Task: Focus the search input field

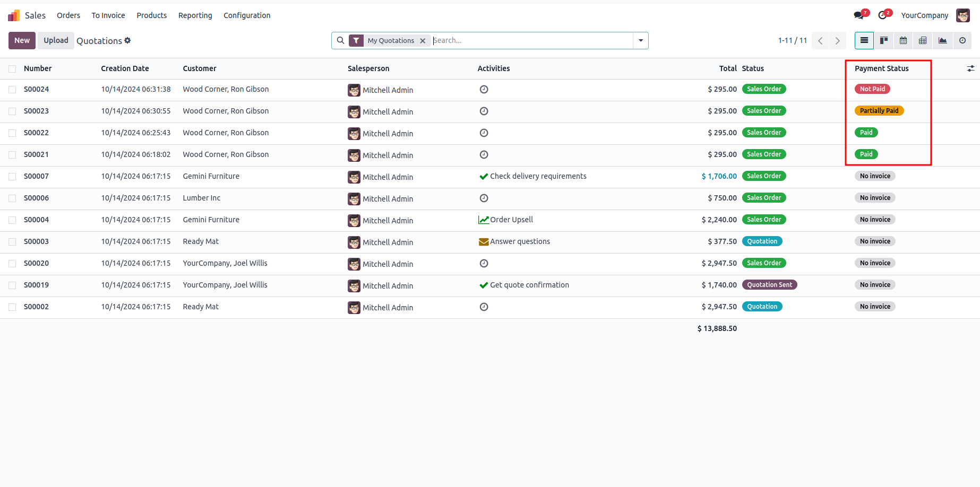Action: [532, 40]
